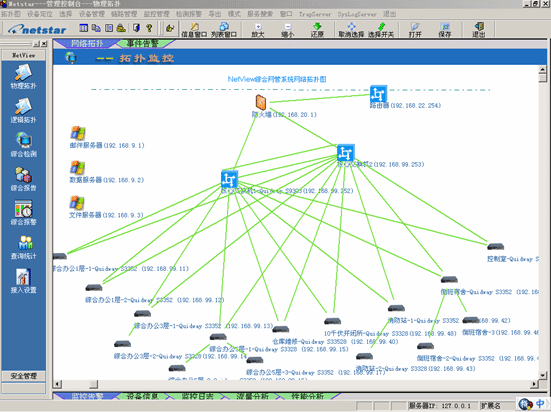Open the 信息窗口 toolbar button
Screen dimensions: 551x412
(x=194, y=30)
